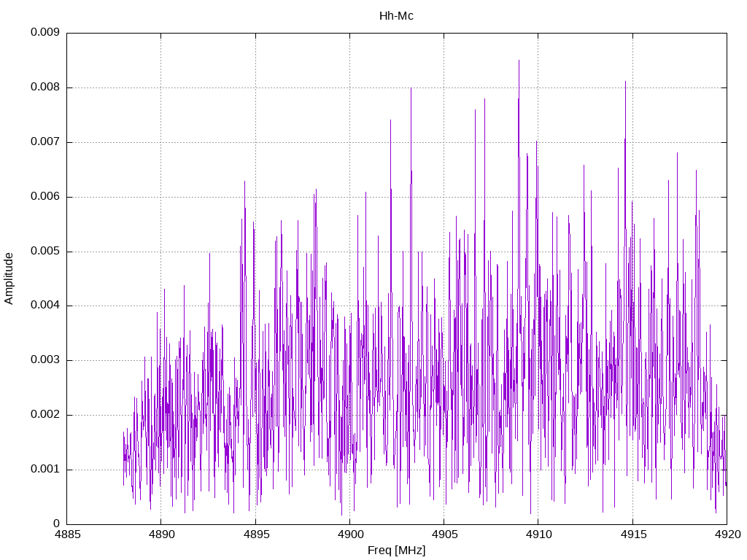Click the 0.007 y-axis tick label

(x=45, y=142)
